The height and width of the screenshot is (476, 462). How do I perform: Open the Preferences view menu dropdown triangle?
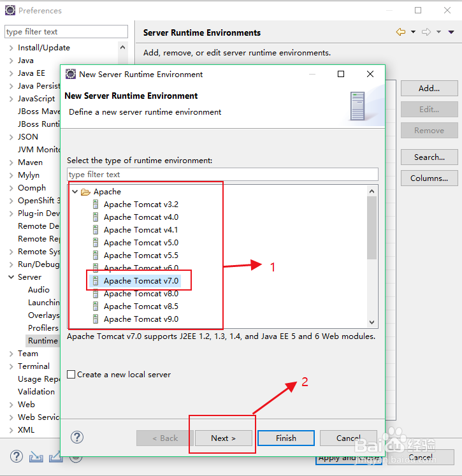(x=451, y=32)
